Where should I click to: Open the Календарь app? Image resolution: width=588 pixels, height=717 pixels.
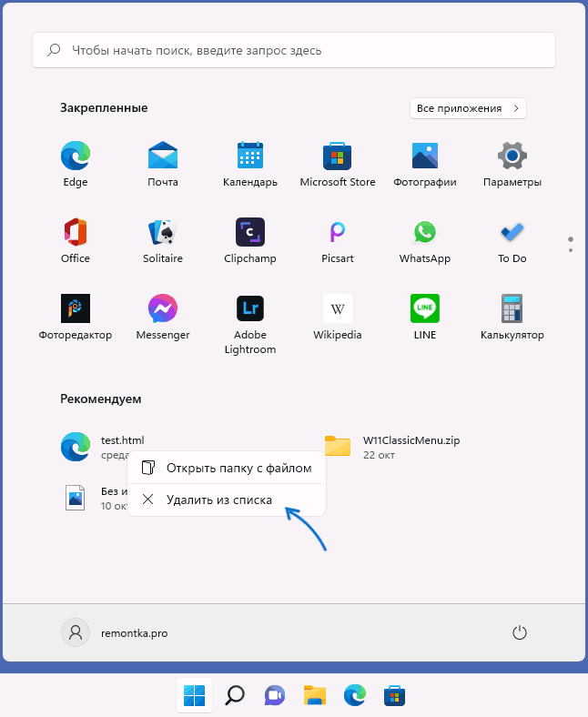tap(249, 164)
